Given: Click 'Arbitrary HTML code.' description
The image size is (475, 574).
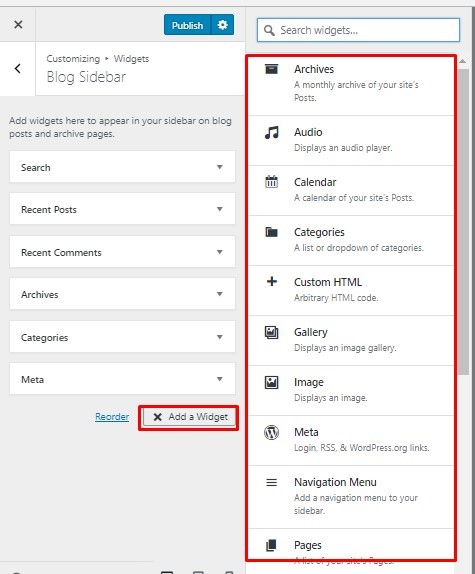Looking at the screenshot, I should point(336,298).
